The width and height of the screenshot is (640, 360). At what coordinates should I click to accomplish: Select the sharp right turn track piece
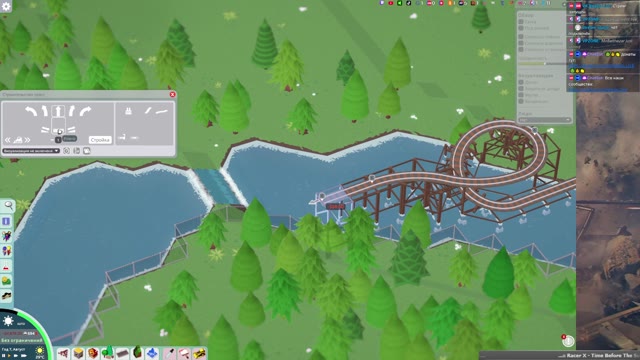[x=85, y=111]
